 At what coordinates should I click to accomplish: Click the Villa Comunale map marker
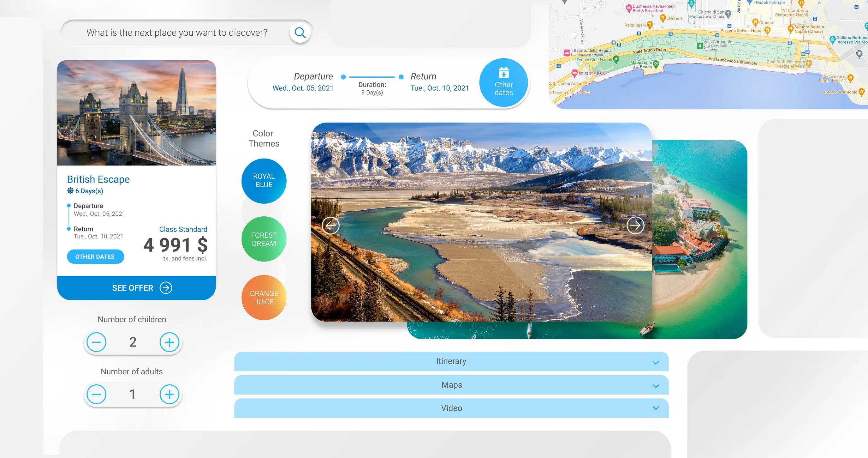click(x=699, y=45)
